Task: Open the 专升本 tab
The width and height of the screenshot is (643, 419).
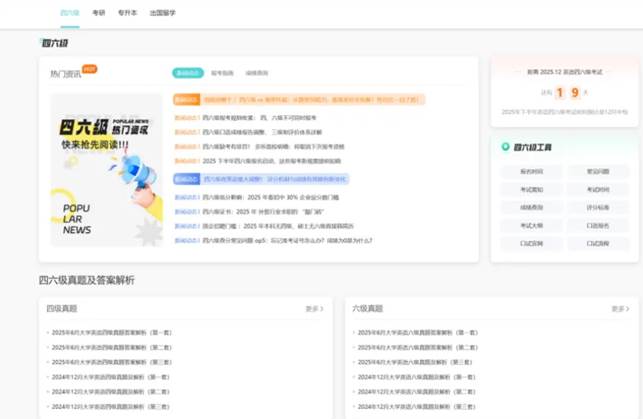Action: [x=126, y=13]
